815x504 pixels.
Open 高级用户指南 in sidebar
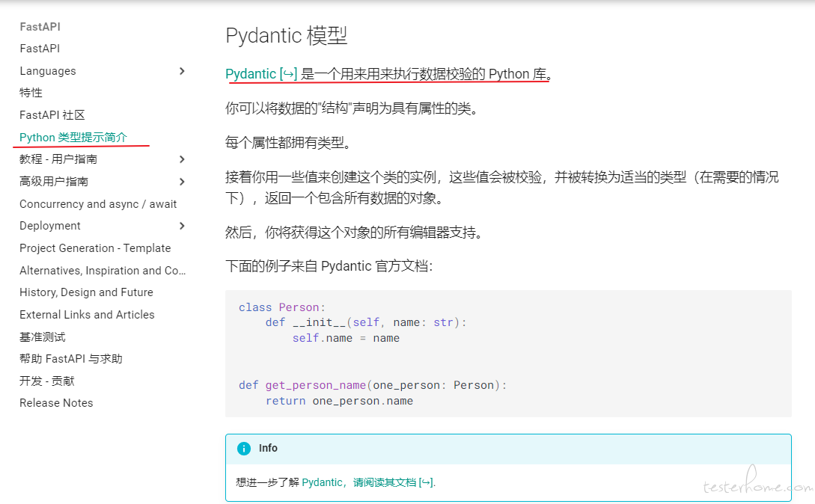pos(54,182)
